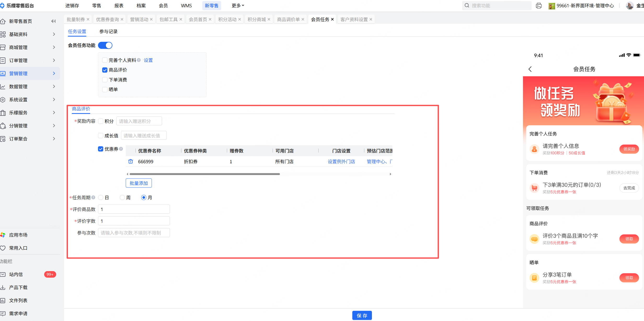
Task: Click the 设置例外门店 link
Action: [x=341, y=161]
